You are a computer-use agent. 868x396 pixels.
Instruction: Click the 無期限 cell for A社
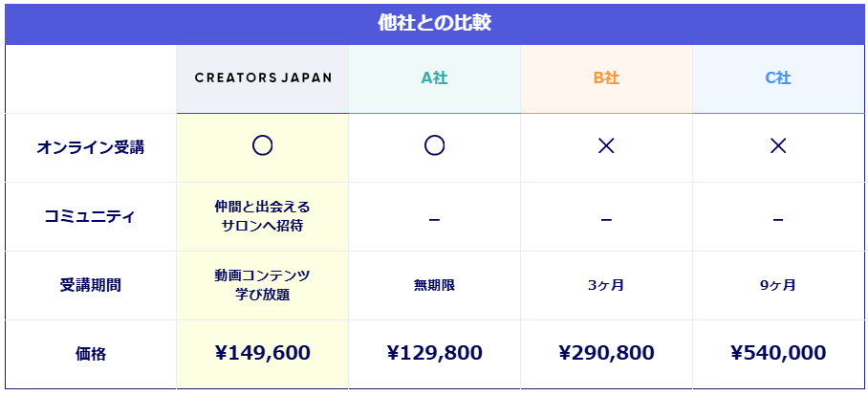(x=435, y=286)
